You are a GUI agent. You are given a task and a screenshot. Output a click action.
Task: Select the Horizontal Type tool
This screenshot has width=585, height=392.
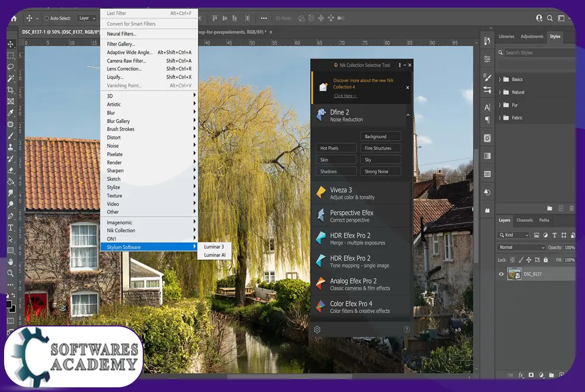point(11,228)
